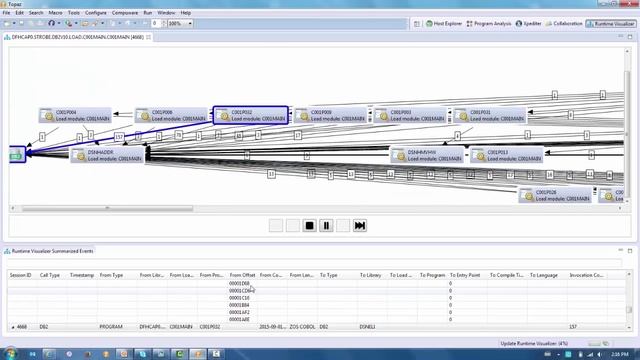This screenshot has width=640, height=360.
Task: Select the DSNHMVHW program node
Action: tap(427, 155)
